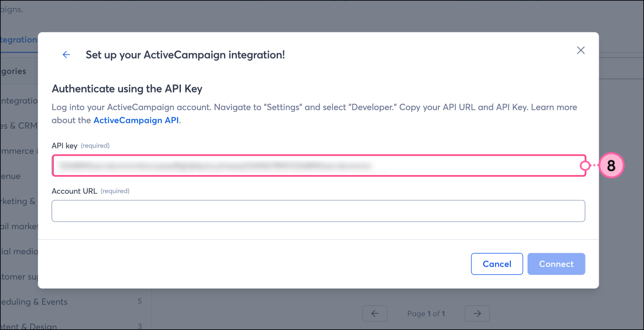644x330 pixels.
Task: Click into the Account URL field
Action: 318,211
